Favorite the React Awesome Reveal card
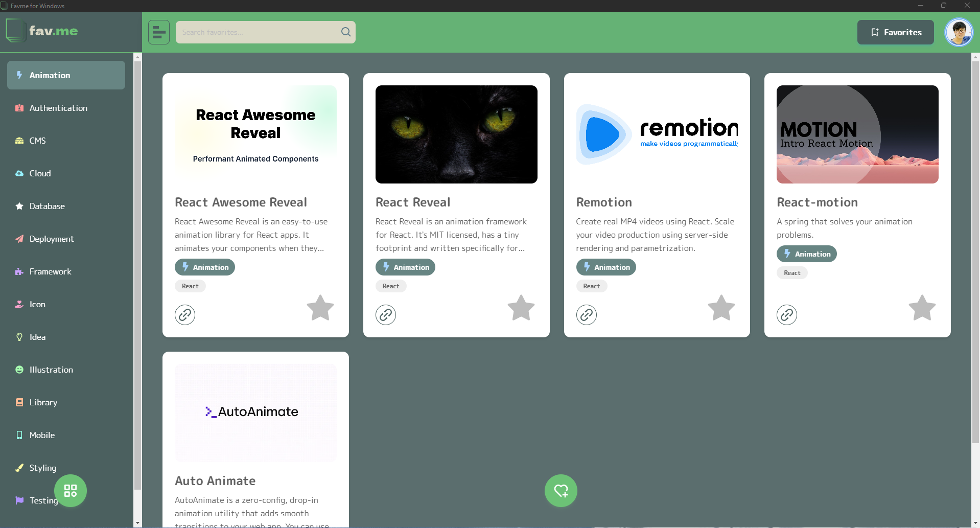 coord(319,308)
